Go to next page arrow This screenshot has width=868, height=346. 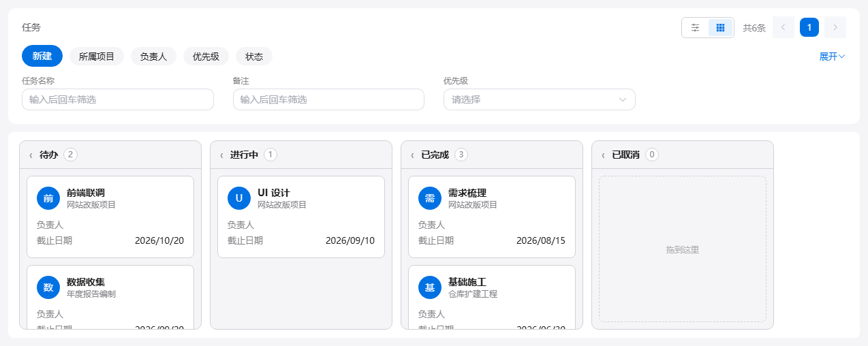pos(835,27)
